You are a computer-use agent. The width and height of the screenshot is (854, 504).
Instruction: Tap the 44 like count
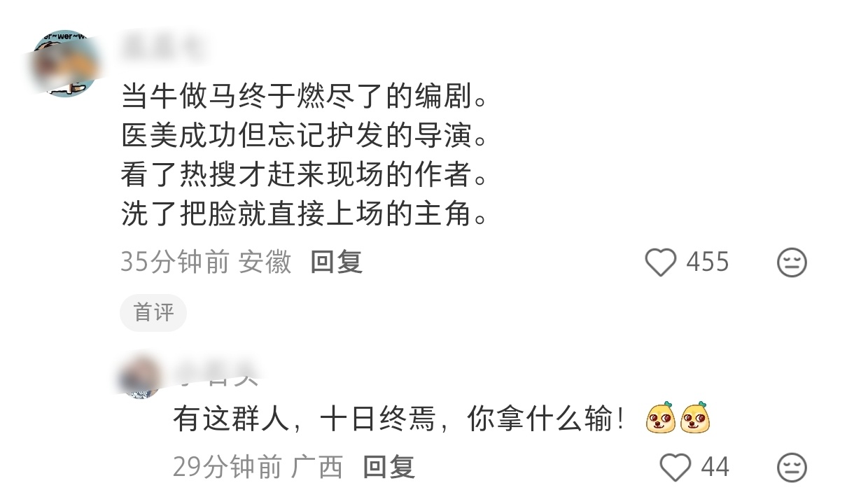715,467
